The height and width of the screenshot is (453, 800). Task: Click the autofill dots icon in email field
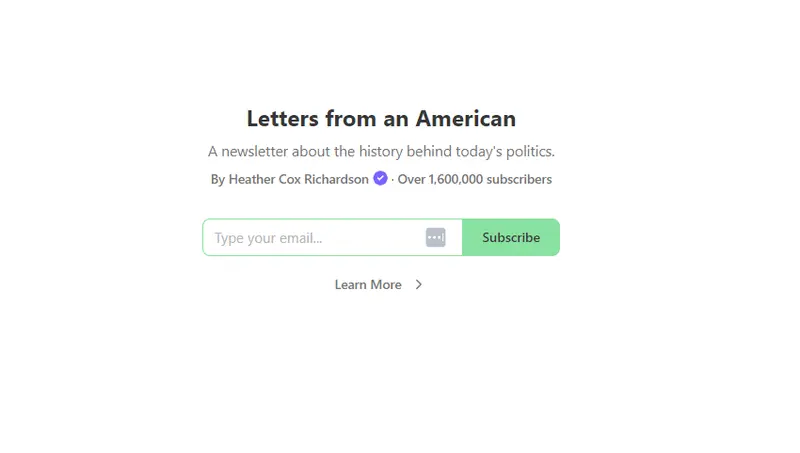tap(435, 237)
